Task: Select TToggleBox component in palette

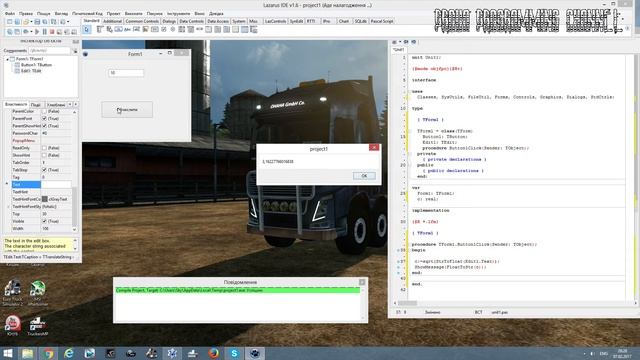Action: (x=155, y=29)
